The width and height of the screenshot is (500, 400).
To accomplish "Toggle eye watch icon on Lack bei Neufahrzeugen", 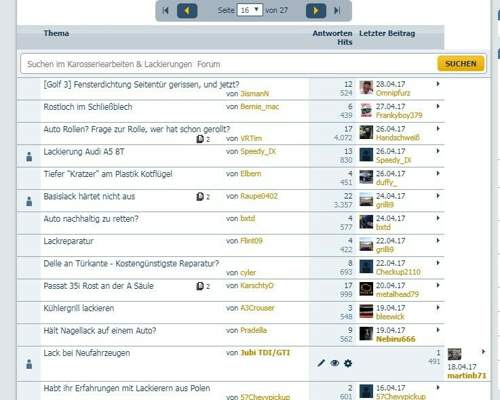I will click(x=335, y=363).
